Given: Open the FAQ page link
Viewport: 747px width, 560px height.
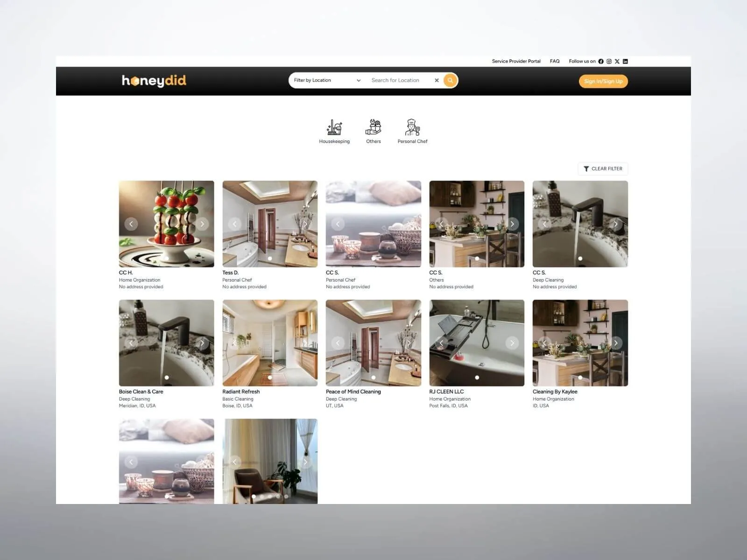Looking at the screenshot, I should (x=555, y=62).
